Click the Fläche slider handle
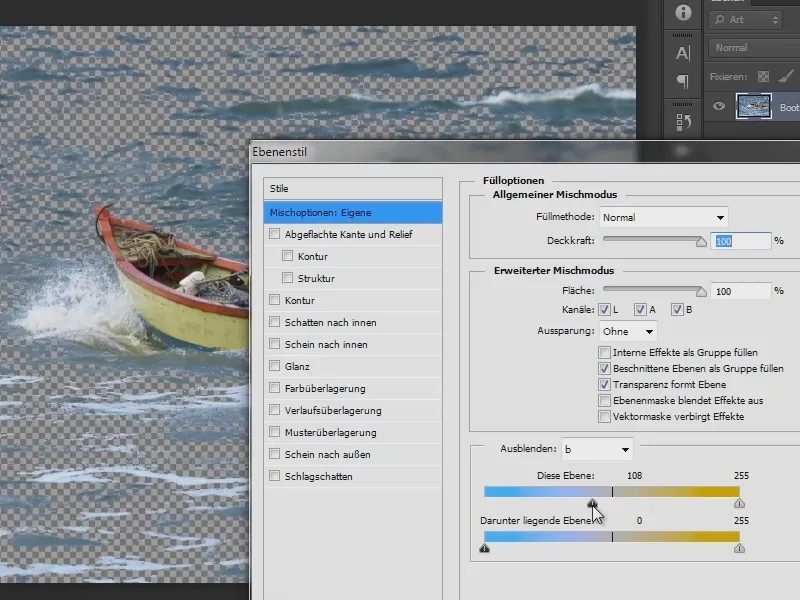 pyautogui.click(x=702, y=292)
